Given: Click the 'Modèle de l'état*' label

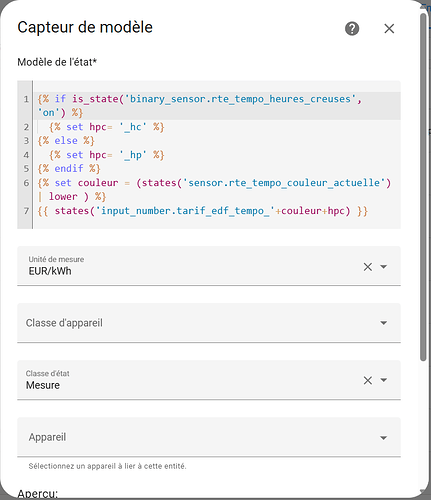Looking at the screenshot, I should point(57,62).
